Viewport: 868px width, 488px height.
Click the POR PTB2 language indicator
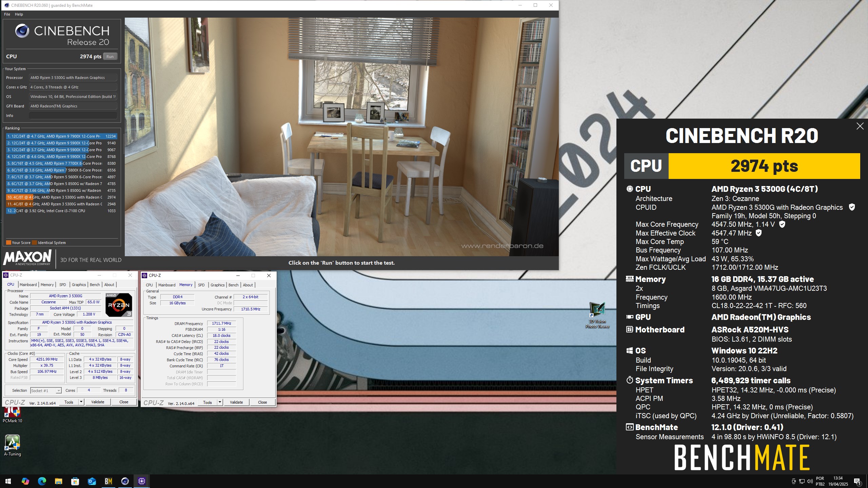pyautogui.click(x=820, y=481)
